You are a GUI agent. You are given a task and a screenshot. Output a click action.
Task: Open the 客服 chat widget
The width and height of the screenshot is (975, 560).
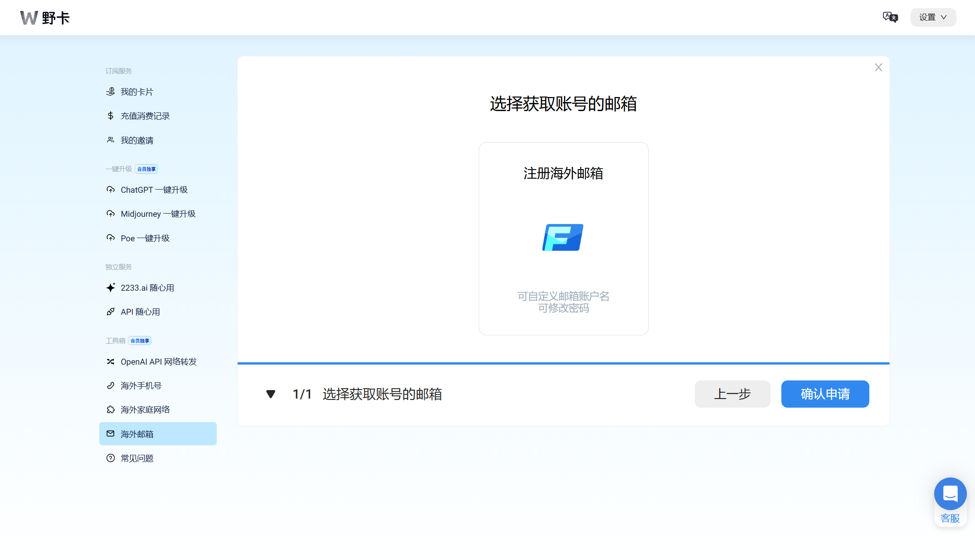pyautogui.click(x=950, y=495)
